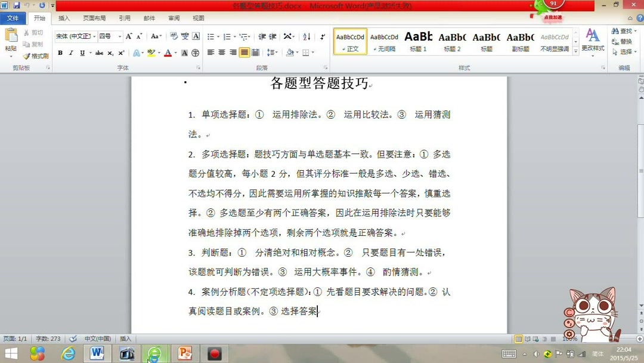Image resolution: width=644 pixels, height=363 pixels.
Task: Switch to the 插入 ribbon tab
Action: (66, 18)
